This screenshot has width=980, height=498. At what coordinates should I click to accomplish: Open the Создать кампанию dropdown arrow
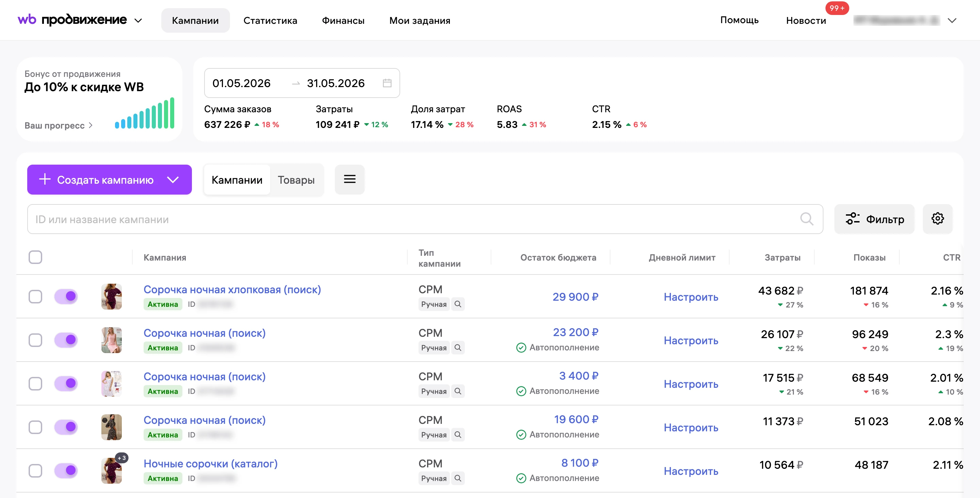tap(173, 180)
